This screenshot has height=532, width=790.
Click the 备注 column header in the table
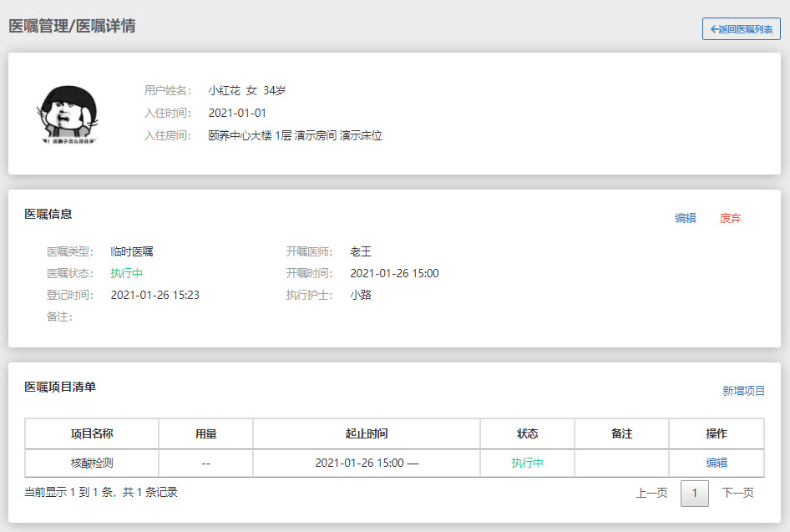[x=622, y=433]
